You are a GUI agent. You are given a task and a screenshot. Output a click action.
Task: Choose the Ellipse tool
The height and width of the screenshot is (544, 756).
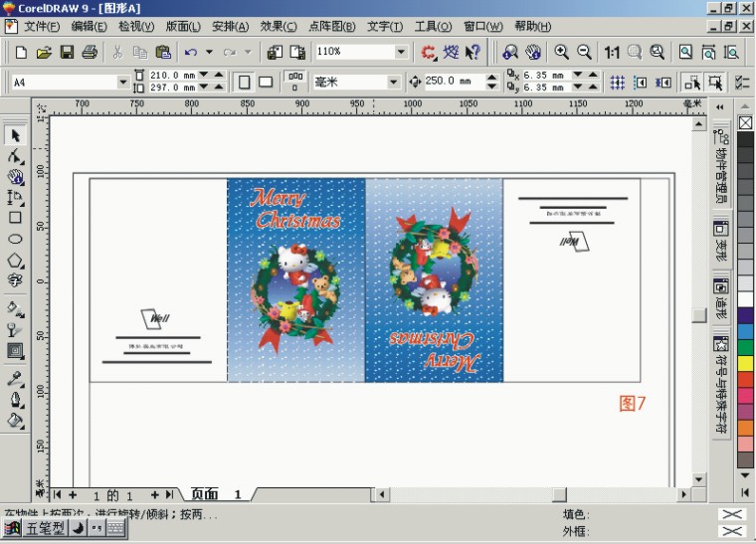[15, 239]
